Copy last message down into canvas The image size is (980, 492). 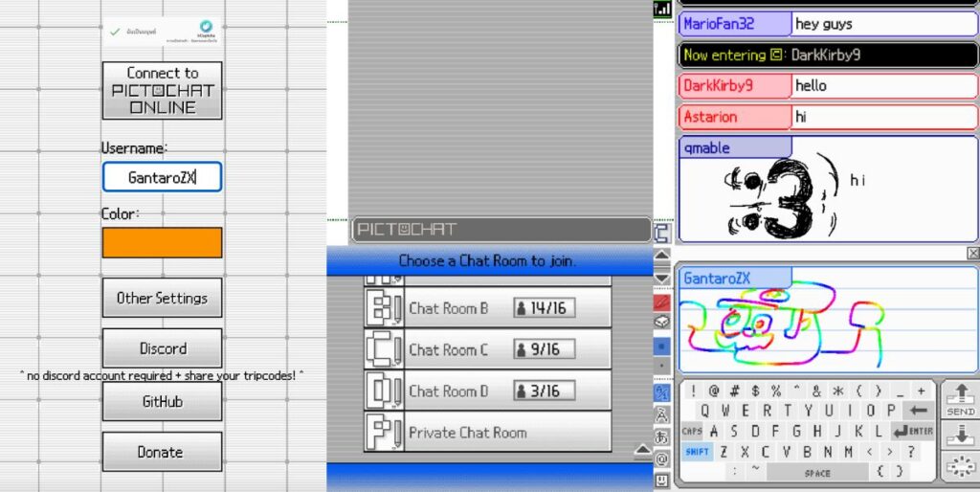tap(961, 435)
